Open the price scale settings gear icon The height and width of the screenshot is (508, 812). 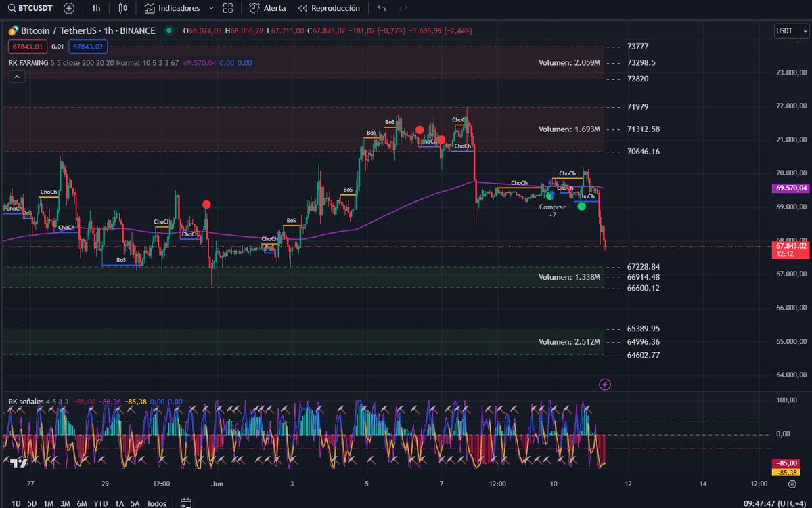791,484
